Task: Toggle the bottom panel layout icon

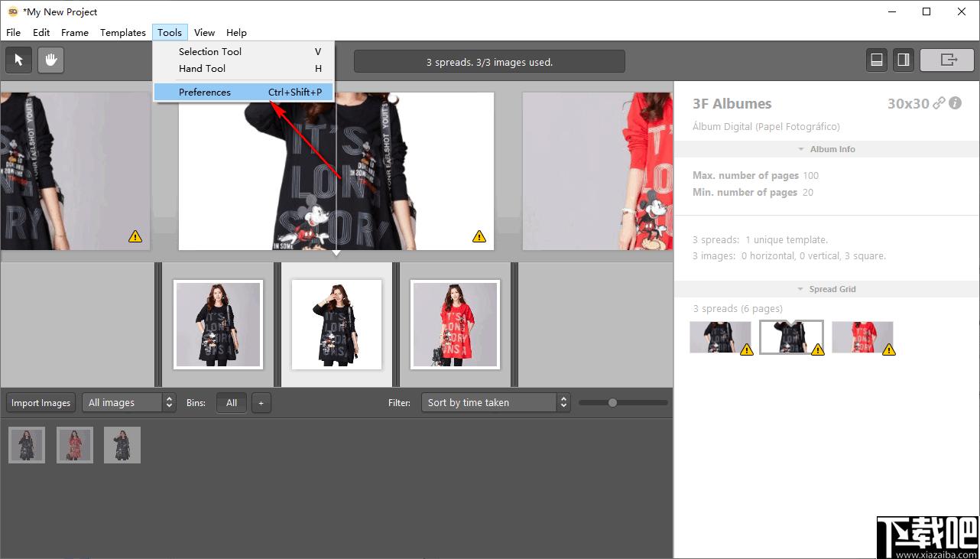Action: (x=877, y=60)
